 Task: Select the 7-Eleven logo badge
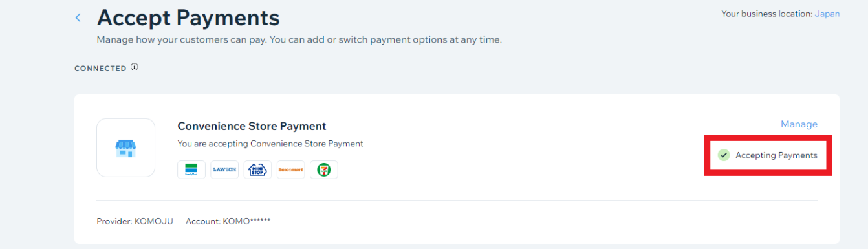[x=324, y=169]
